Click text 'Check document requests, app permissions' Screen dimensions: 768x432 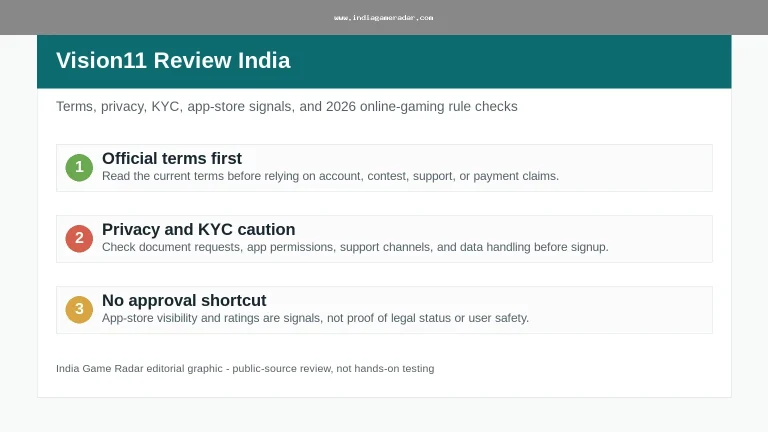(218, 247)
